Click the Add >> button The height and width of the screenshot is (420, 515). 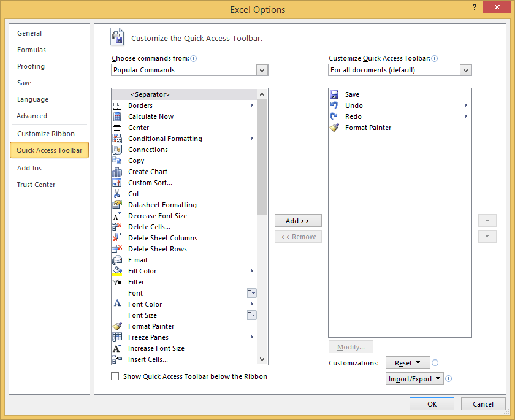(x=298, y=221)
